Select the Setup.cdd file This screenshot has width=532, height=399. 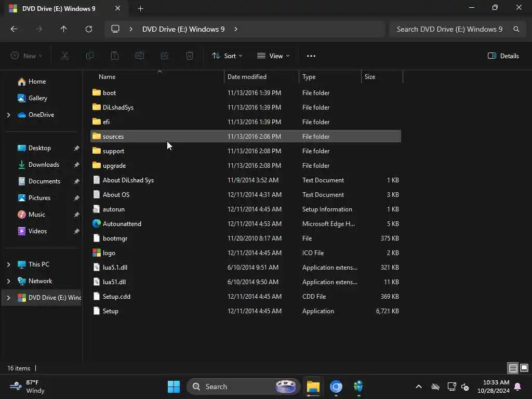pyautogui.click(x=246, y=297)
